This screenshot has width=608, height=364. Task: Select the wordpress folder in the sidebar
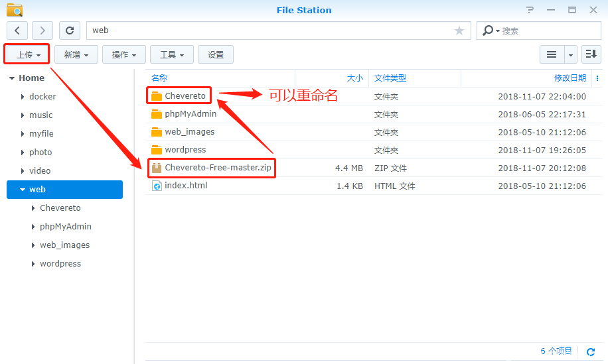pyautogui.click(x=60, y=264)
